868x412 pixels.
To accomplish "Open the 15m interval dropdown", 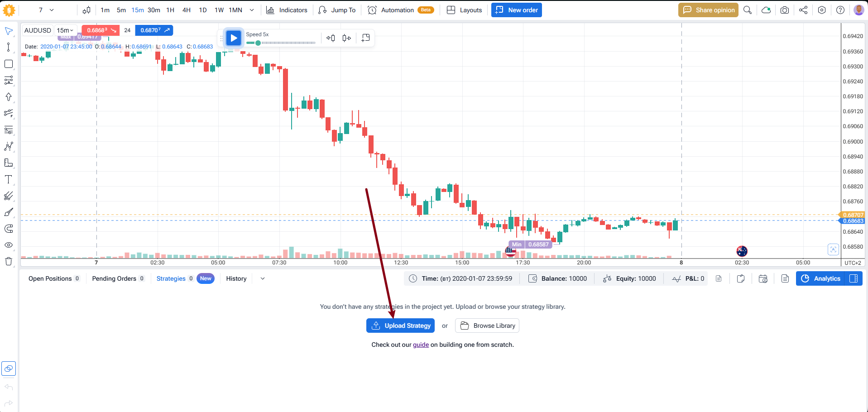I will click(x=65, y=30).
